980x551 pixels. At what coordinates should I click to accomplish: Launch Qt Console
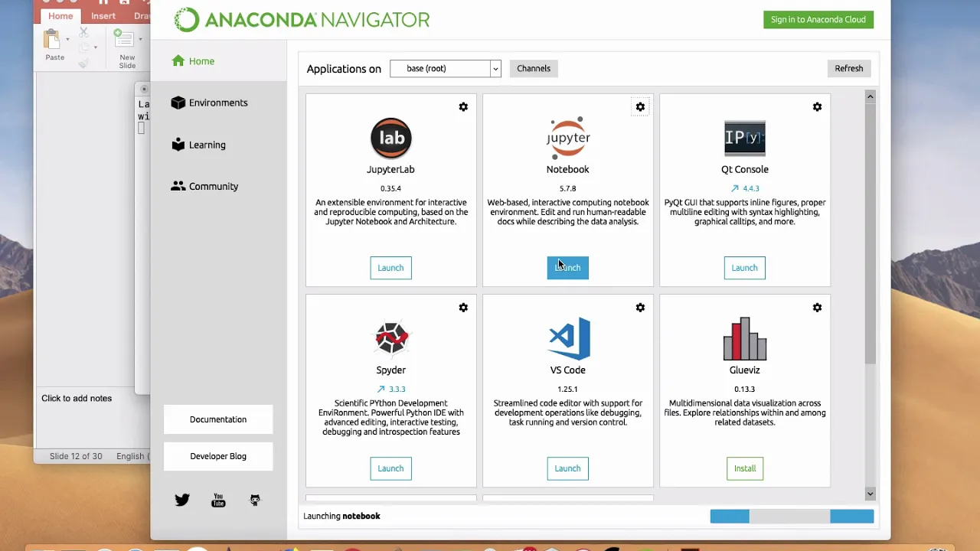[744, 268]
